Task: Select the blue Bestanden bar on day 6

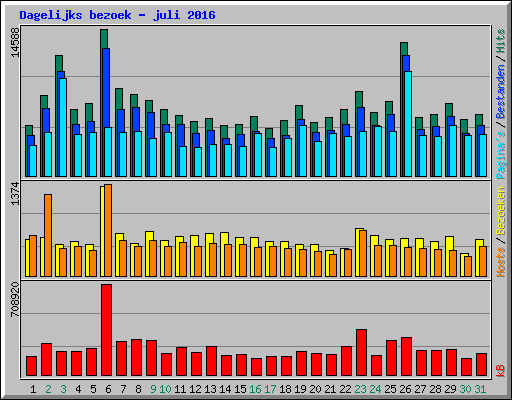Action: (x=106, y=88)
